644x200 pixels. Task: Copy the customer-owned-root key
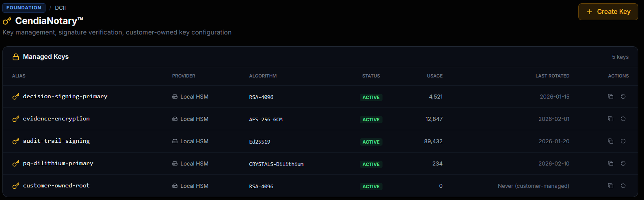pyautogui.click(x=610, y=186)
